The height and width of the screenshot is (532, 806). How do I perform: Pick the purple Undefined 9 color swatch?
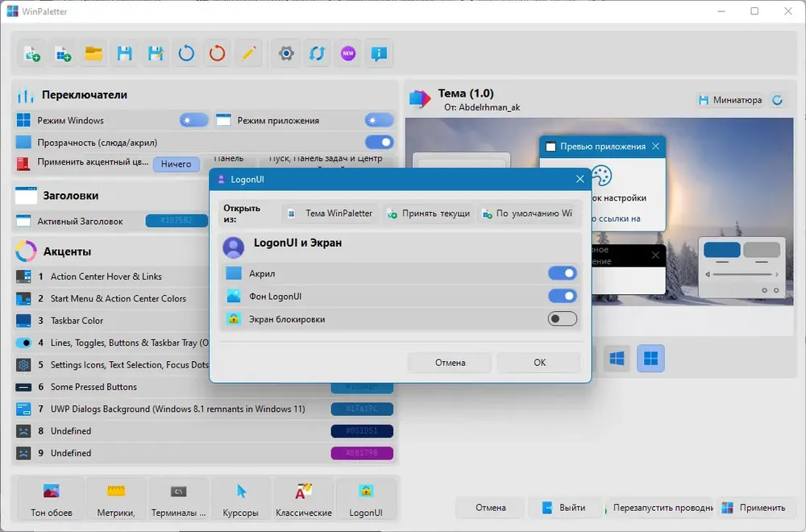click(362, 453)
